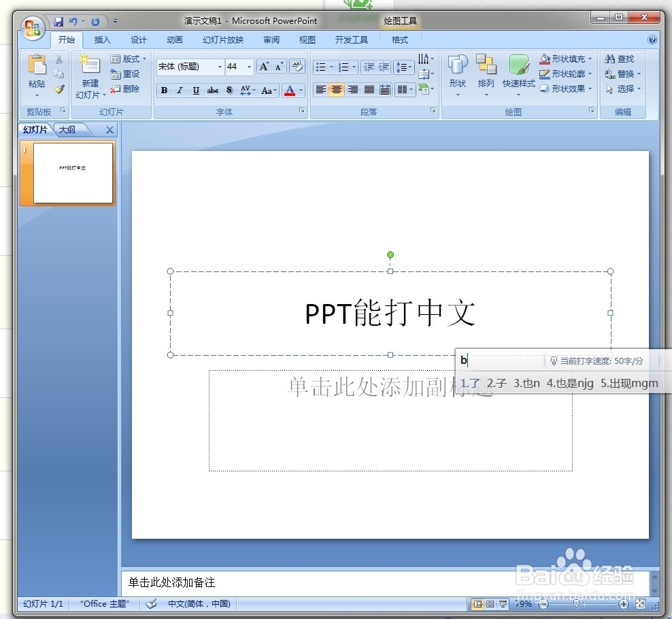Increase list indent level
672x619 pixels.
(384, 67)
